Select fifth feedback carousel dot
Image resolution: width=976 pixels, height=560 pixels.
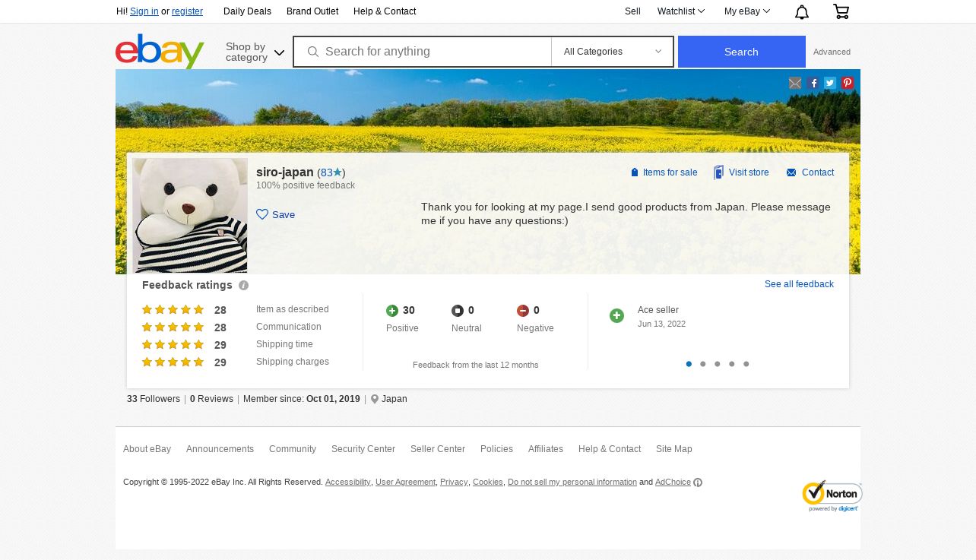[746, 364]
